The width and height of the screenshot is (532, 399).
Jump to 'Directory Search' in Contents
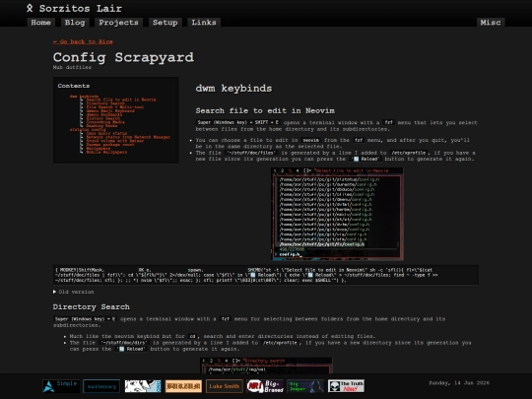click(x=105, y=103)
